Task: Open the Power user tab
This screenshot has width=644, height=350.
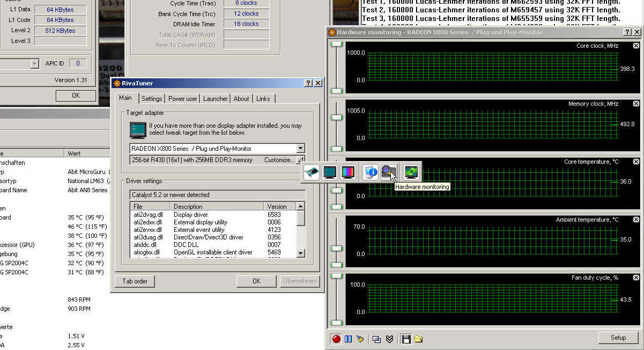Action: 183,99
